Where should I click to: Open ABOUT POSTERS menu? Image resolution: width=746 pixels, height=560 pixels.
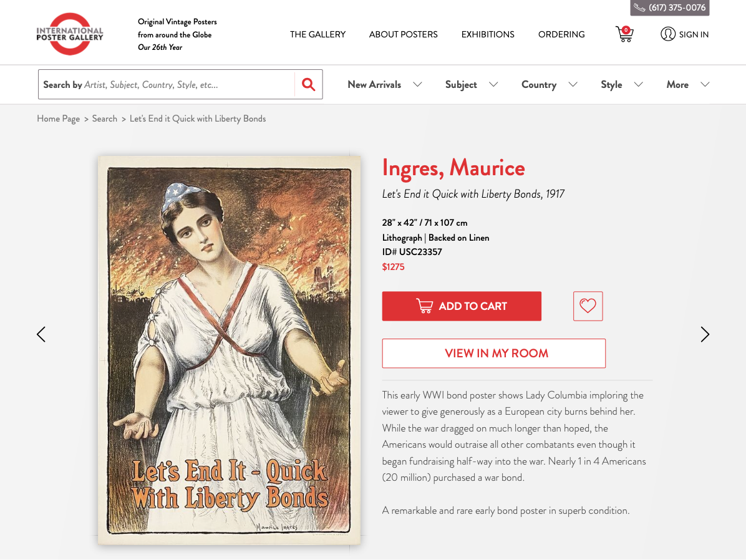click(x=404, y=34)
